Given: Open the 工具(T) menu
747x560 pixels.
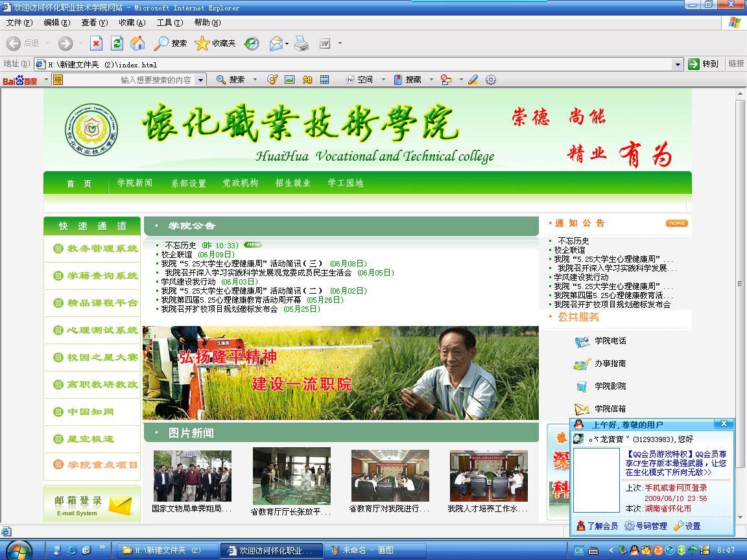Looking at the screenshot, I should [169, 23].
